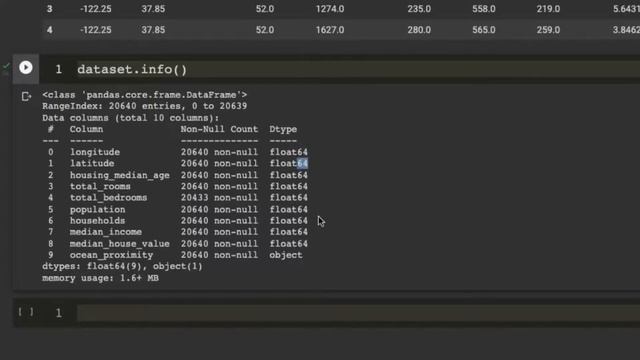Select the 'longitude' column name in output

point(95,152)
